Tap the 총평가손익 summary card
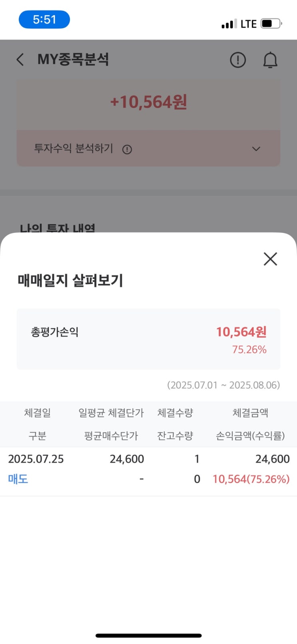Screen dimensions: 297x644 click(x=148, y=339)
